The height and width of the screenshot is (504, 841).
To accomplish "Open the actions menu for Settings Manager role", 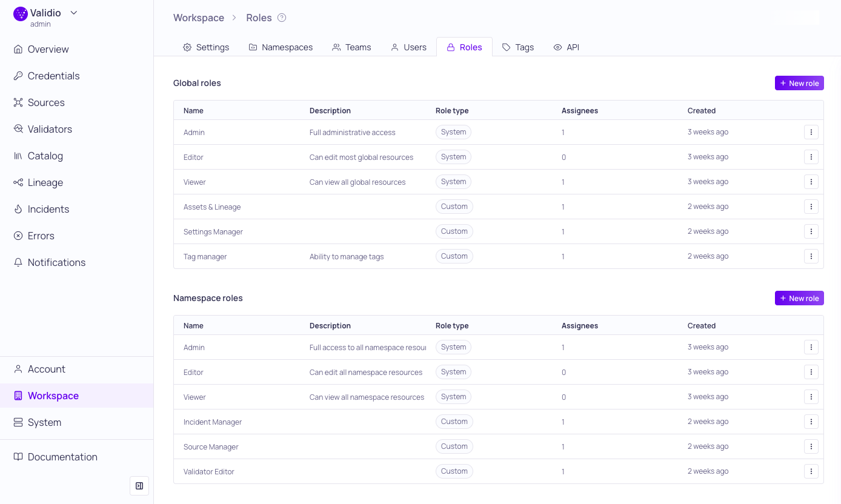I will 811,231.
